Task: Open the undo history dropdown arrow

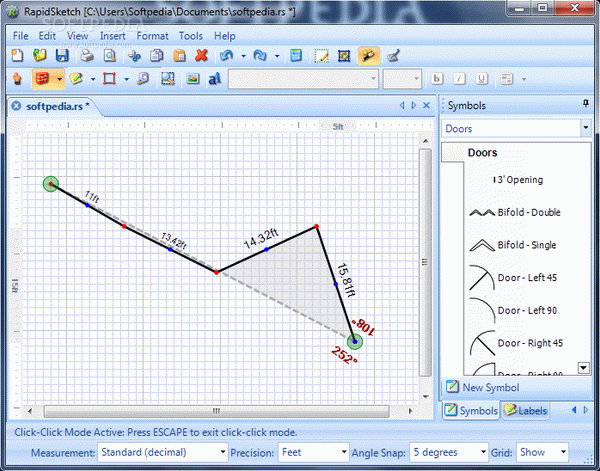Action: (243, 56)
